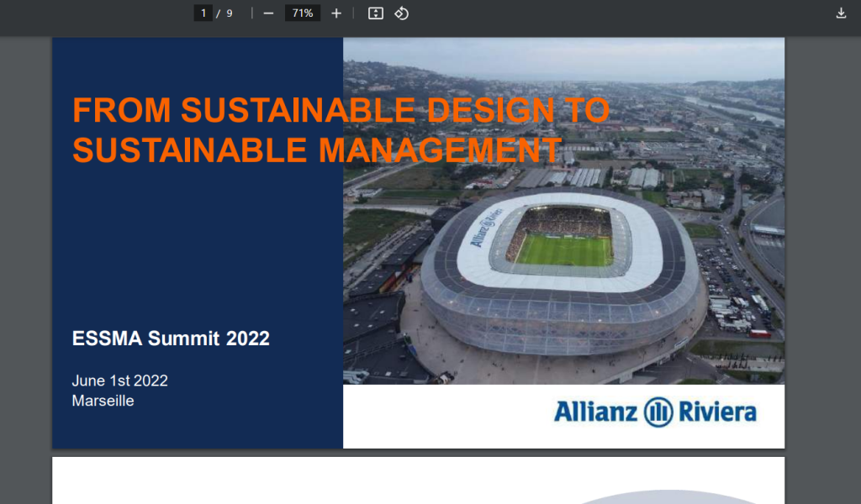
Task: Click the total page count "9"
Action: (230, 13)
